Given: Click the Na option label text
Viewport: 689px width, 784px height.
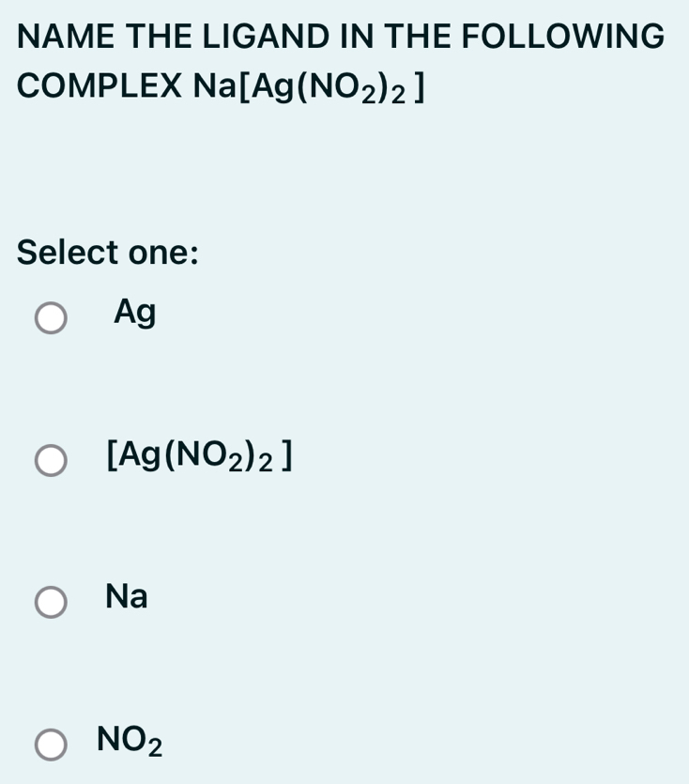Looking at the screenshot, I should pyautogui.click(x=129, y=596).
